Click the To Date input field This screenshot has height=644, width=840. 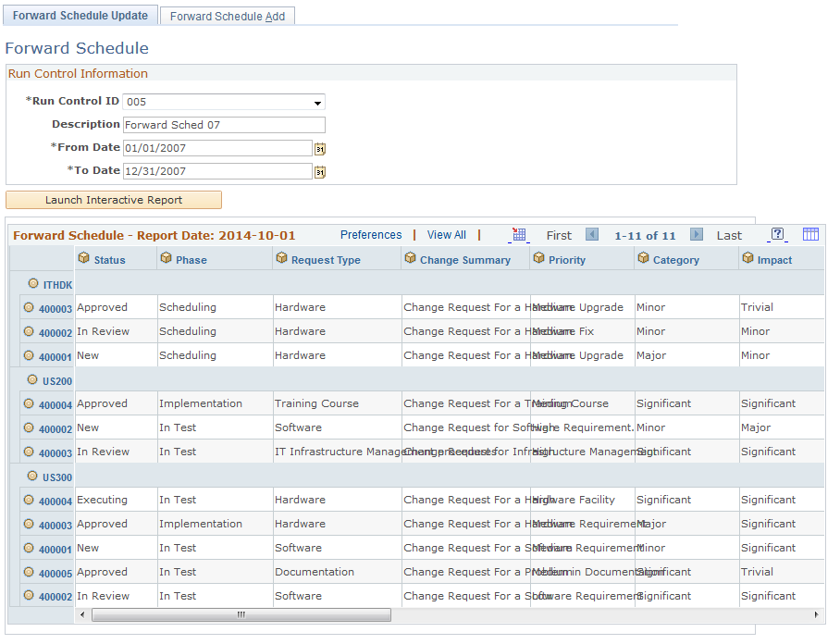tap(217, 171)
